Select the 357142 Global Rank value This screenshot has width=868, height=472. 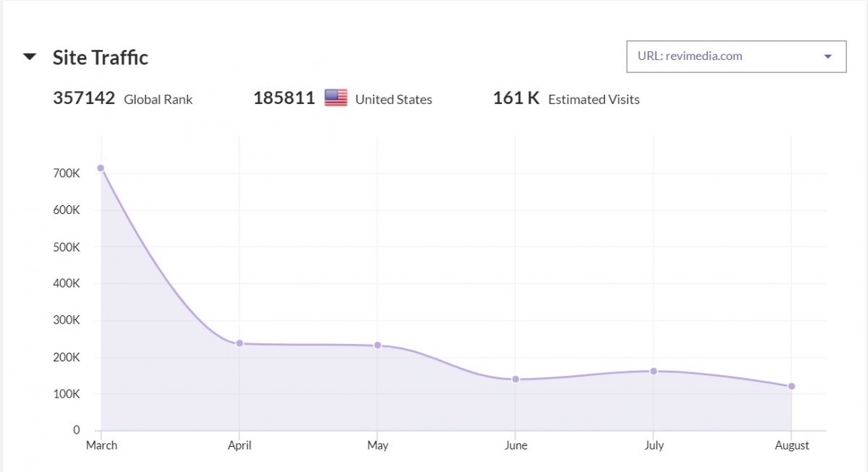point(84,98)
